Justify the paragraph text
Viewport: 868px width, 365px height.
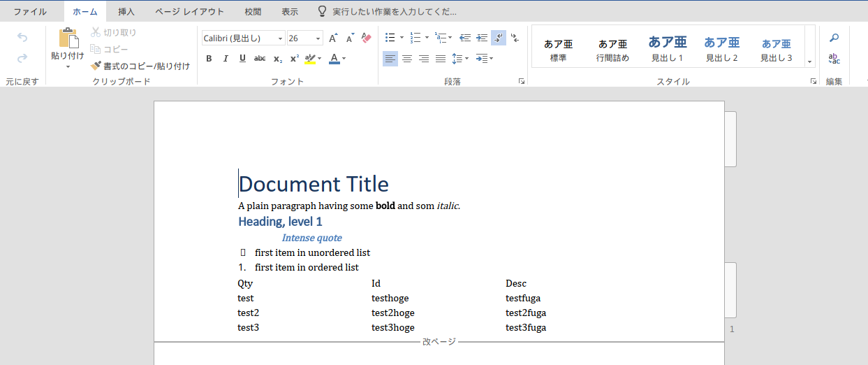tap(441, 59)
